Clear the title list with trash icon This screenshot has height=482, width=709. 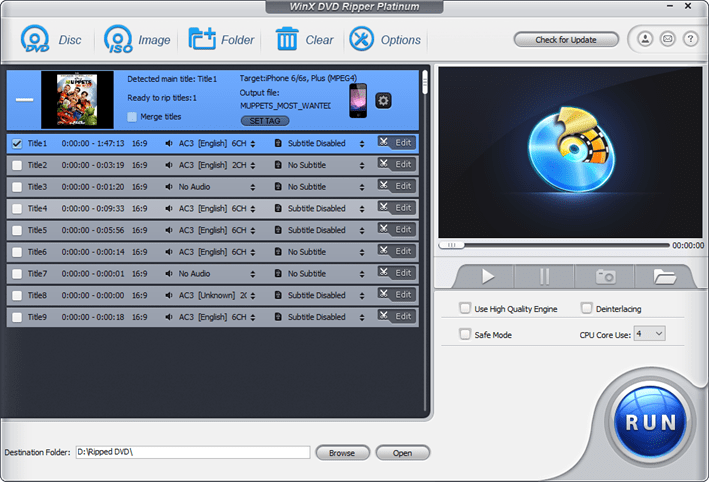304,40
